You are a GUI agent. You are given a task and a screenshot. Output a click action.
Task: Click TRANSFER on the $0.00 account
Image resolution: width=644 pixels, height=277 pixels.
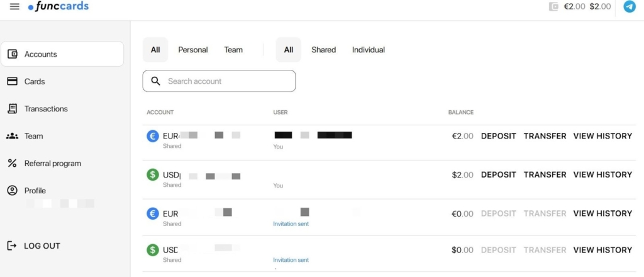click(x=545, y=250)
